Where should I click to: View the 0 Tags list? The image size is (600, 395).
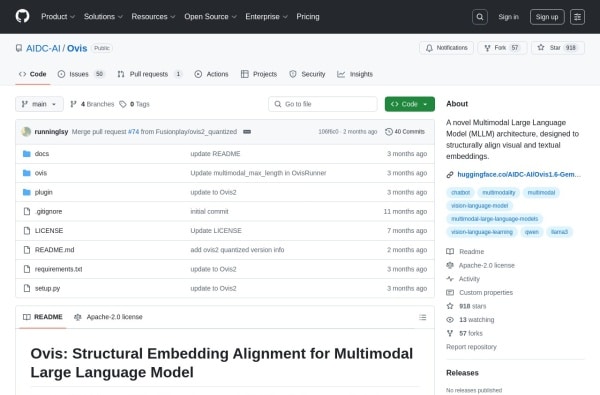tap(134, 104)
